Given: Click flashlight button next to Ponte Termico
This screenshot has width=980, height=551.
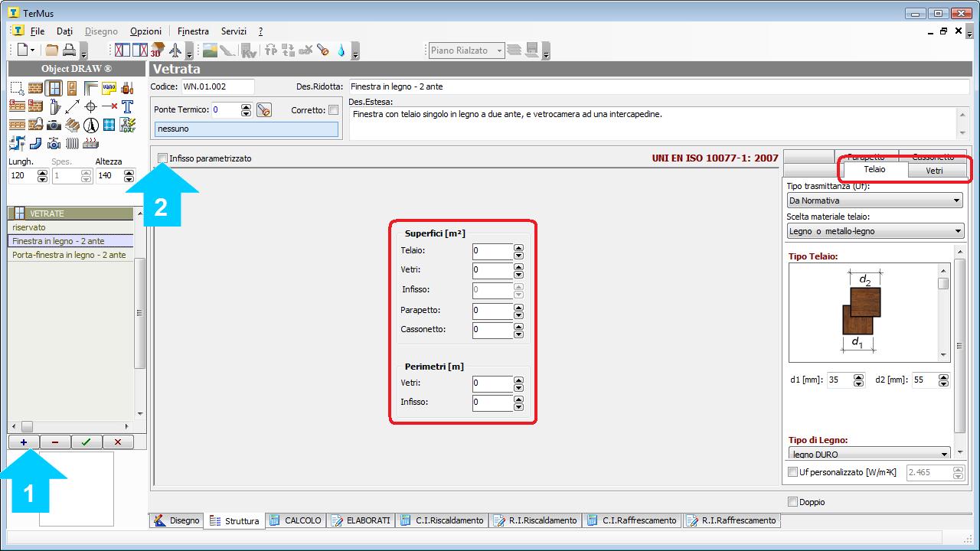Looking at the screenshot, I should pos(264,110).
